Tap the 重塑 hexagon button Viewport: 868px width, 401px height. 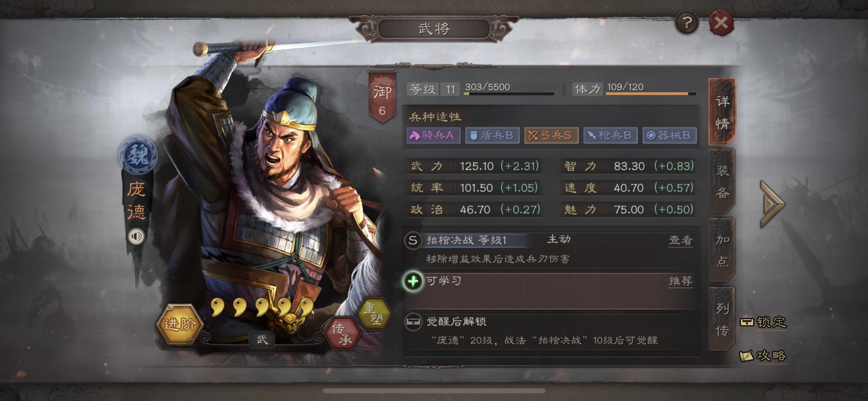[x=374, y=314]
